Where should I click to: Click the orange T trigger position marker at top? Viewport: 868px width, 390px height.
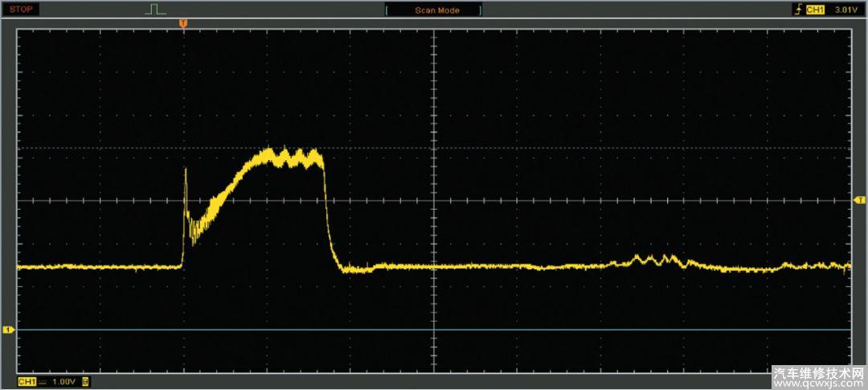183,23
